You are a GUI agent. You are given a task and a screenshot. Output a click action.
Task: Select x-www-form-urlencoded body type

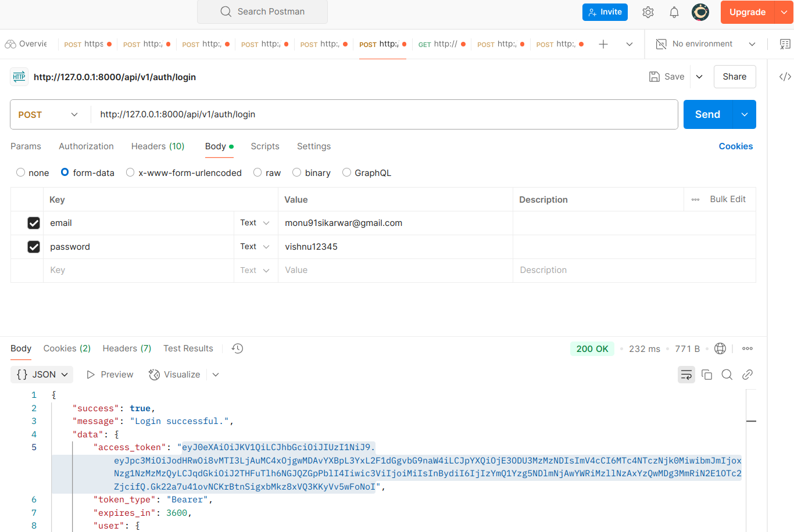[x=130, y=172]
